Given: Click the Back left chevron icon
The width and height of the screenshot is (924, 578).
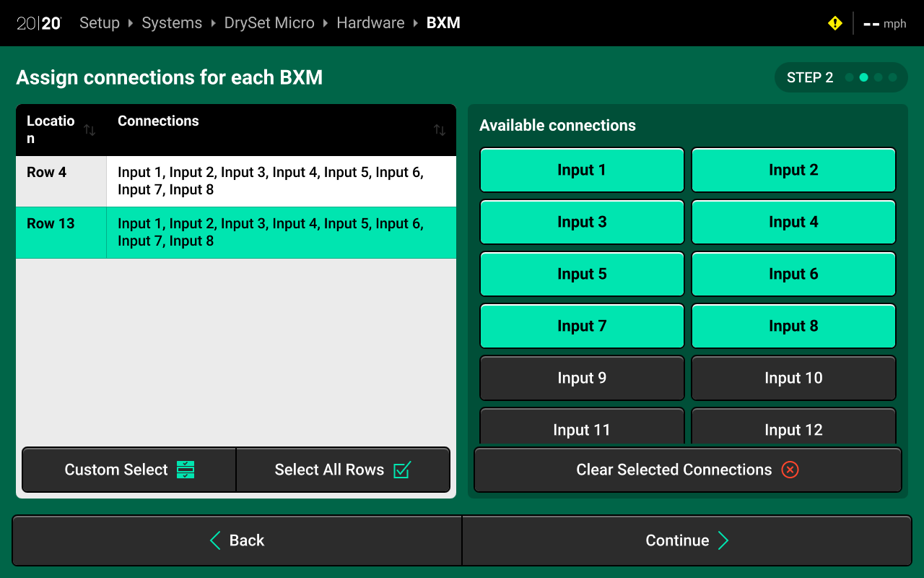Looking at the screenshot, I should click(x=215, y=540).
